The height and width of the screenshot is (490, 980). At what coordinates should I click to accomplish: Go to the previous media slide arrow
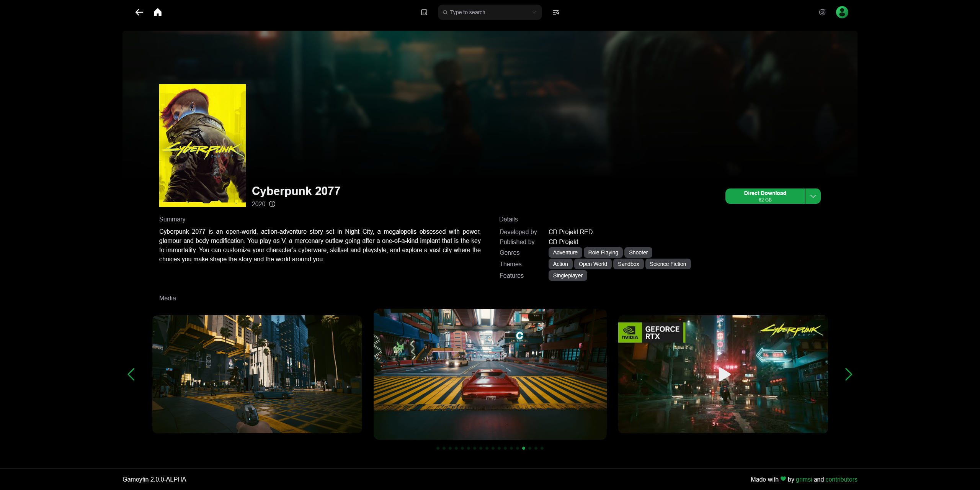coord(131,374)
